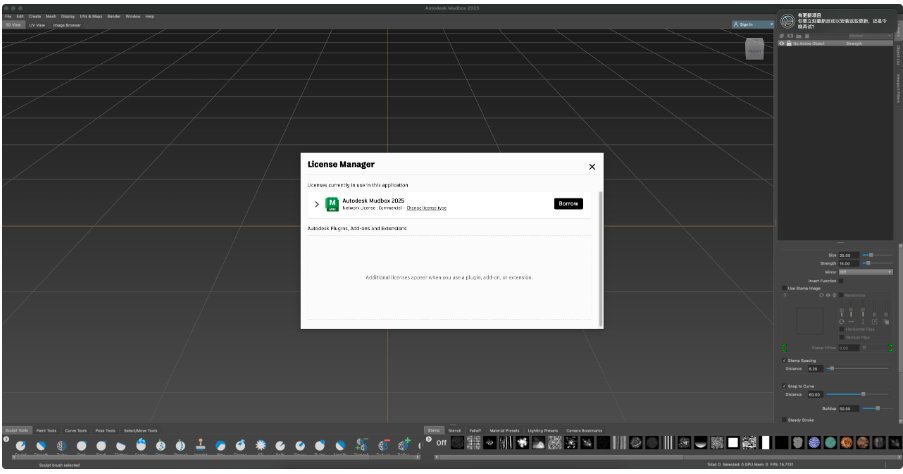
Task: Select the Flatten brush tool
Action: pyautogui.click(x=121, y=445)
